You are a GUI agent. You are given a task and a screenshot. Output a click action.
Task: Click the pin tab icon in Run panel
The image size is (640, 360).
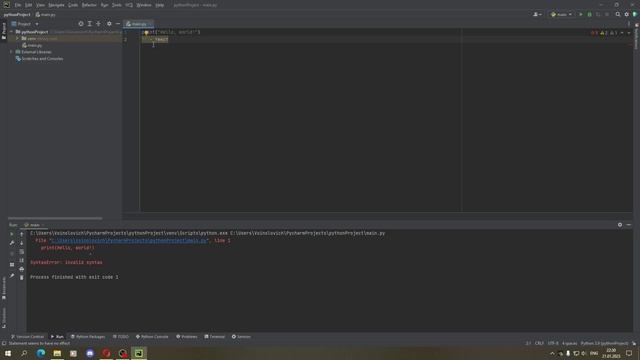tap(12, 276)
